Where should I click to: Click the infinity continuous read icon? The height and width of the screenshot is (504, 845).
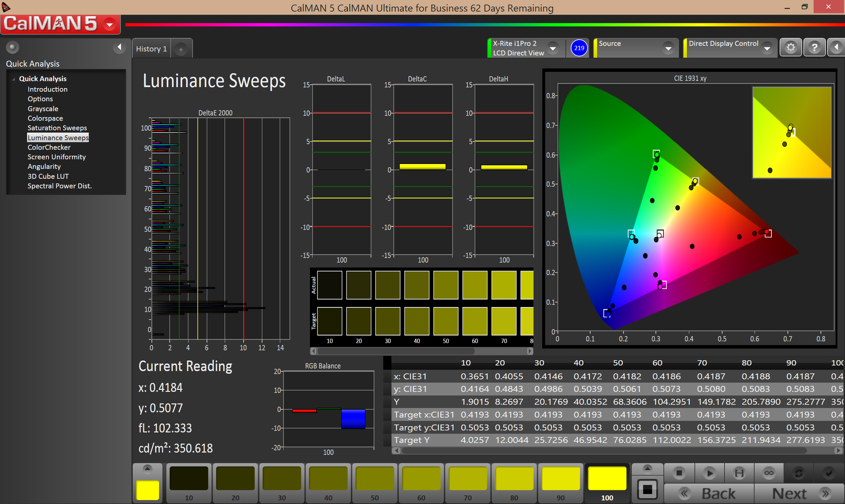point(769,473)
